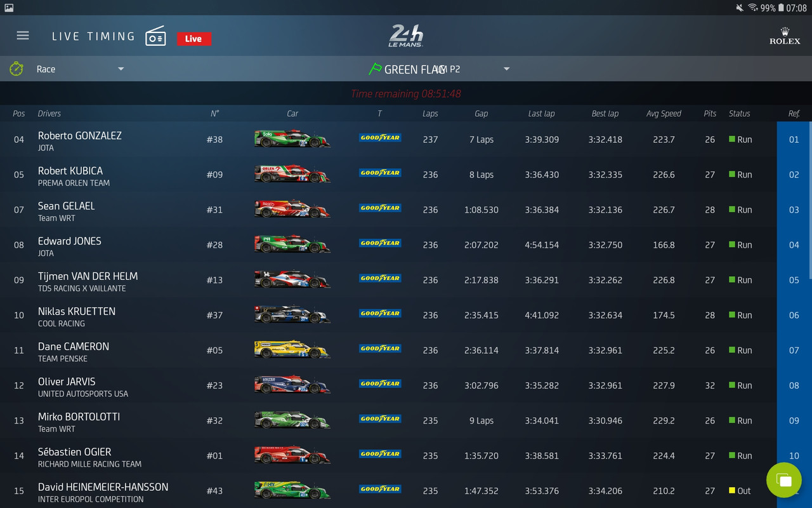
Task: Click the Best lap column header
Action: 604,114
